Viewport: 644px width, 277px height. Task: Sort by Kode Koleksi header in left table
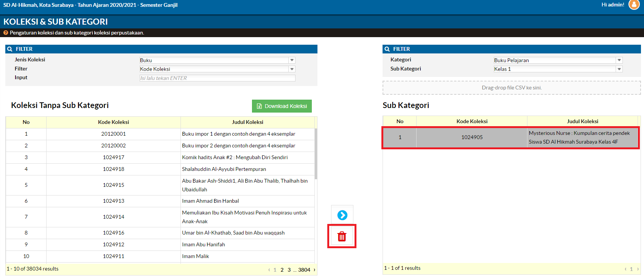[x=114, y=122]
